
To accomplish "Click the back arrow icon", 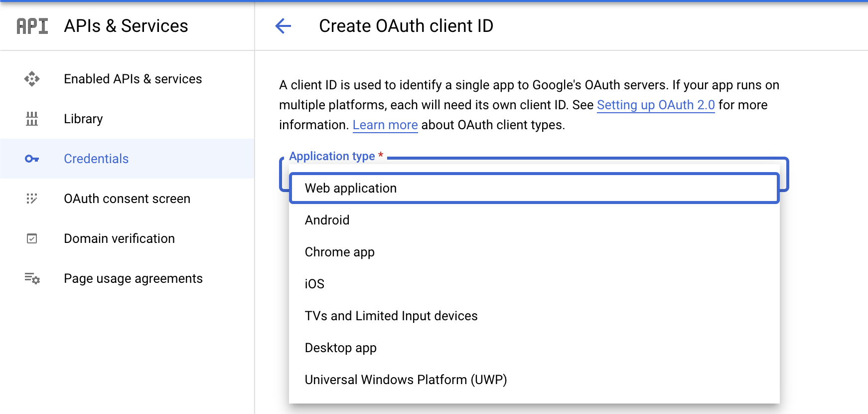I will pos(283,26).
